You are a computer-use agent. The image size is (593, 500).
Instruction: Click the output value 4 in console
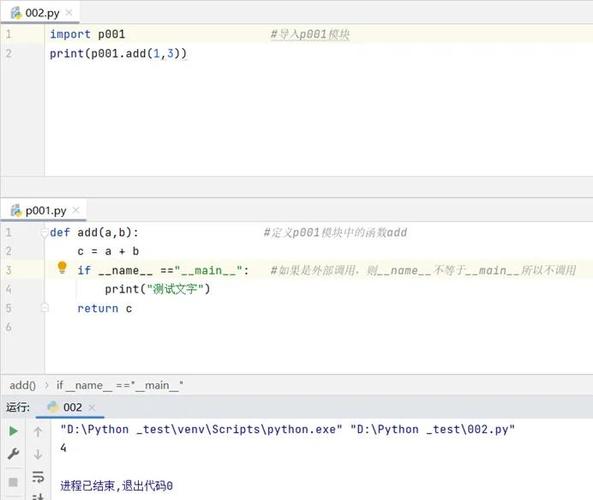[64, 448]
